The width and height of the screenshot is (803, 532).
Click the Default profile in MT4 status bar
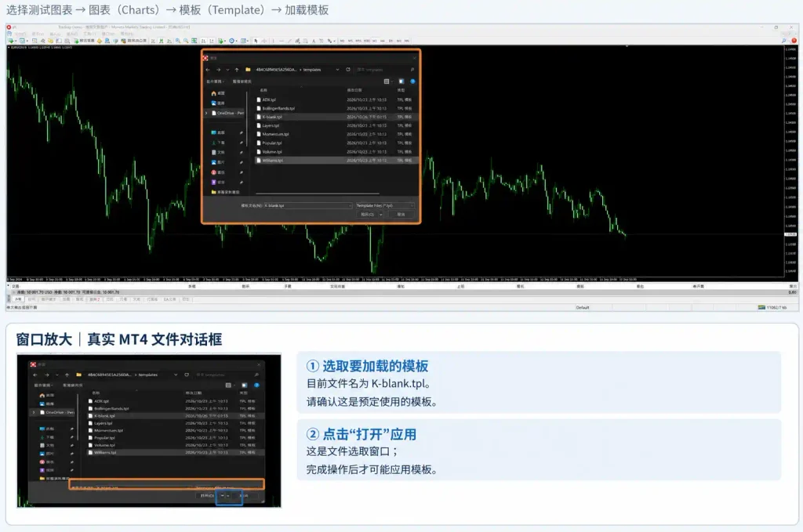click(583, 307)
